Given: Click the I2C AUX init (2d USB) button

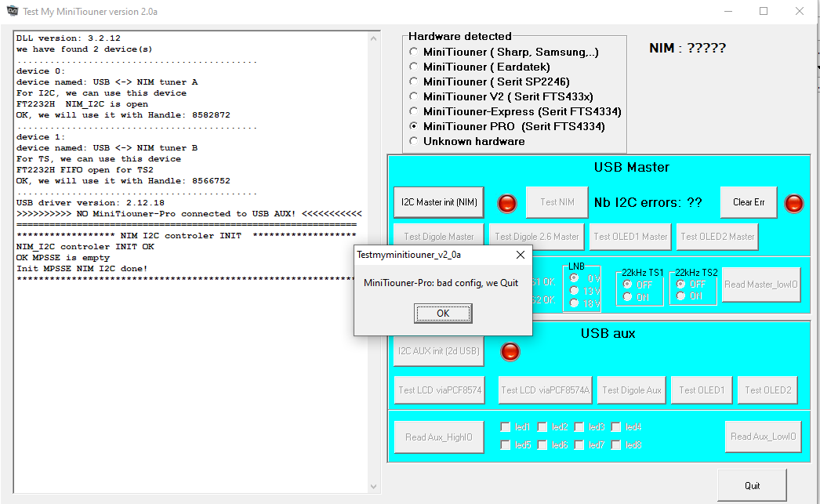Looking at the screenshot, I should tap(439, 351).
